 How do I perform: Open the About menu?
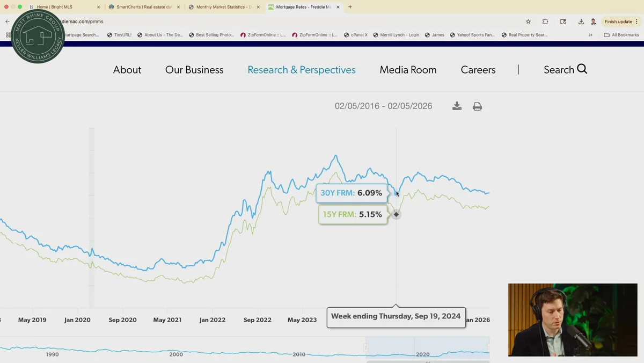click(127, 70)
